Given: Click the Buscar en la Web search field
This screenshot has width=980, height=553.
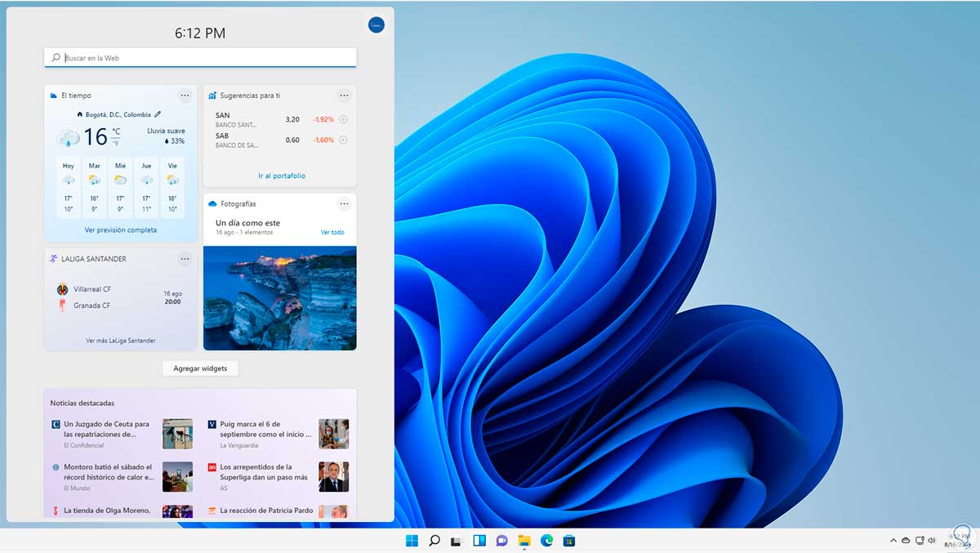Looking at the screenshot, I should pyautogui.click(x=200, y=58).
